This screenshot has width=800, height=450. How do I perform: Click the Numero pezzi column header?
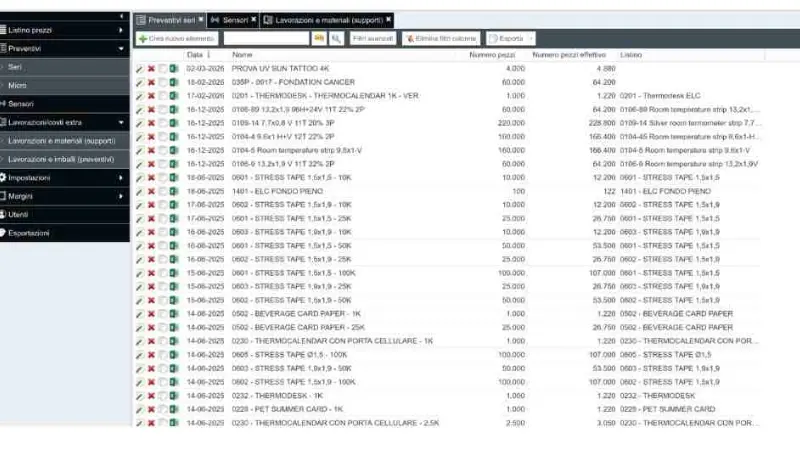tap(492, 55)
